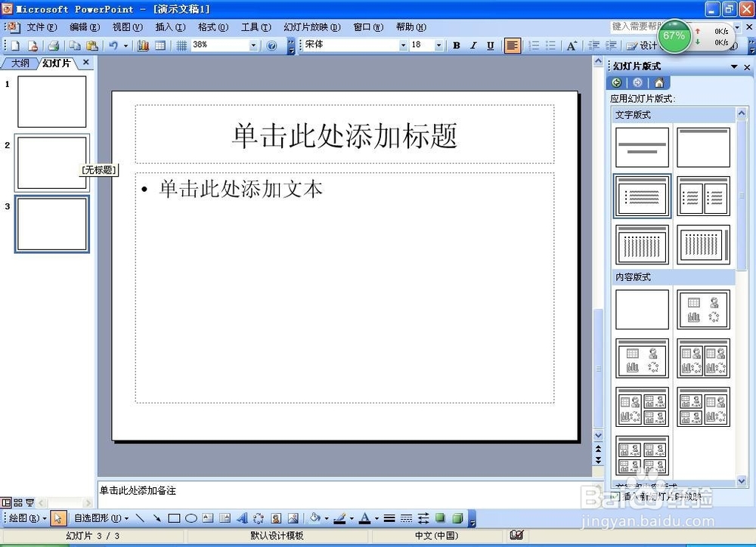The width and height of the screenshot is (756, 547).
Task: Toggle the gridlines icon on the toolbar
Action: 181,45
